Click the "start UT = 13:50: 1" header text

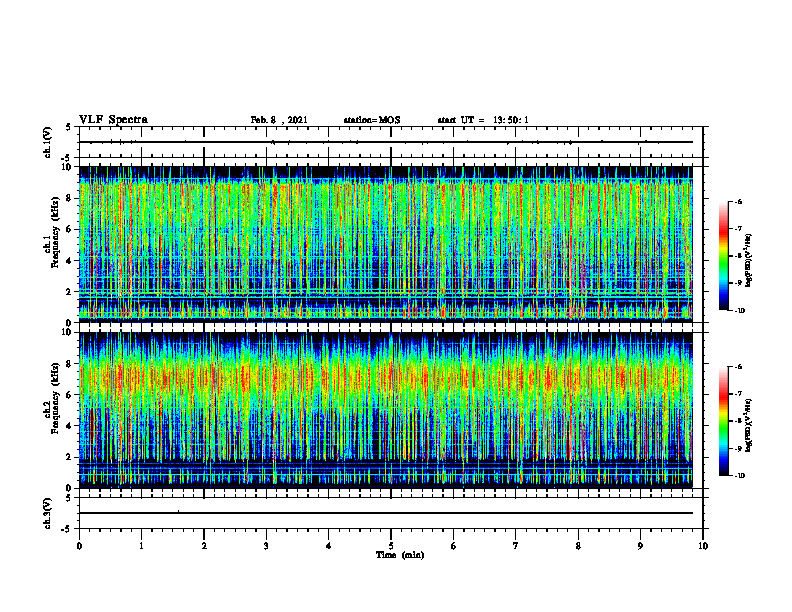pos(483,120)
